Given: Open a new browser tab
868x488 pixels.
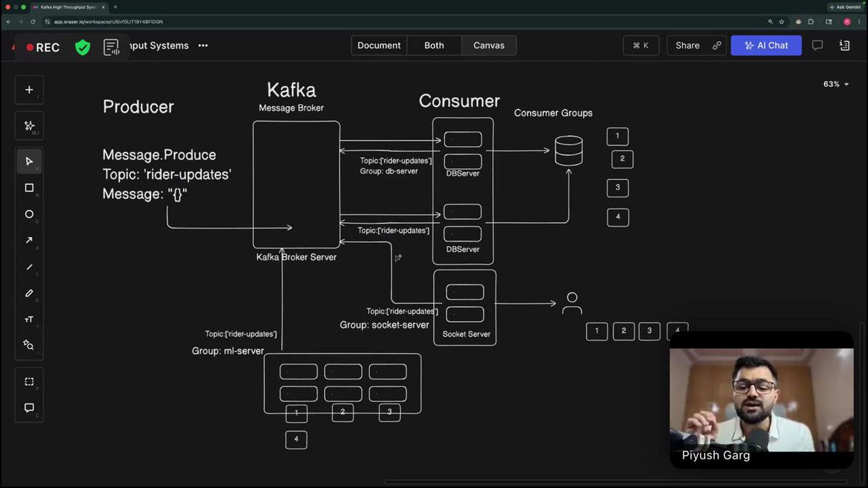Looking at the screenshot, I should click(115, 7).
